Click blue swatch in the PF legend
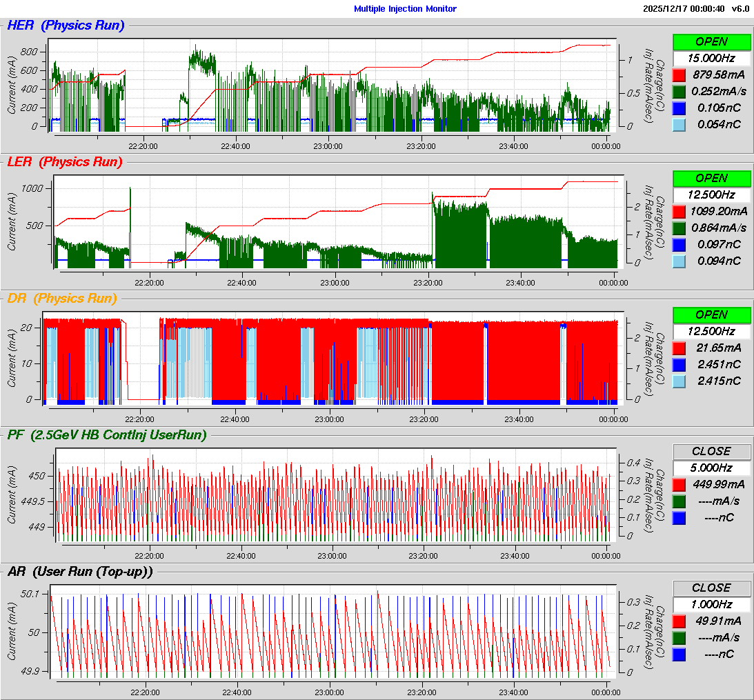Screen dimensions: 754x700 [x=679, y=518]
